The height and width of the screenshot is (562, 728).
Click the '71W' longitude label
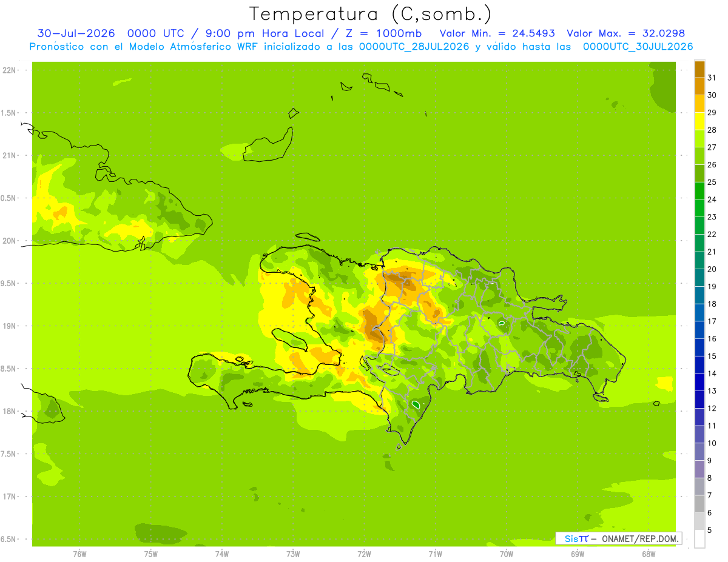435,554
